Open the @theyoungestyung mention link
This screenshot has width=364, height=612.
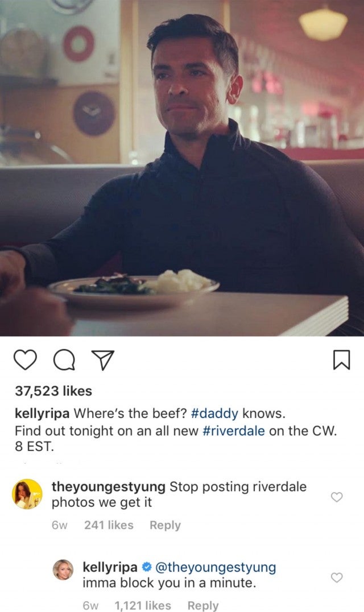tap(216, 567)
